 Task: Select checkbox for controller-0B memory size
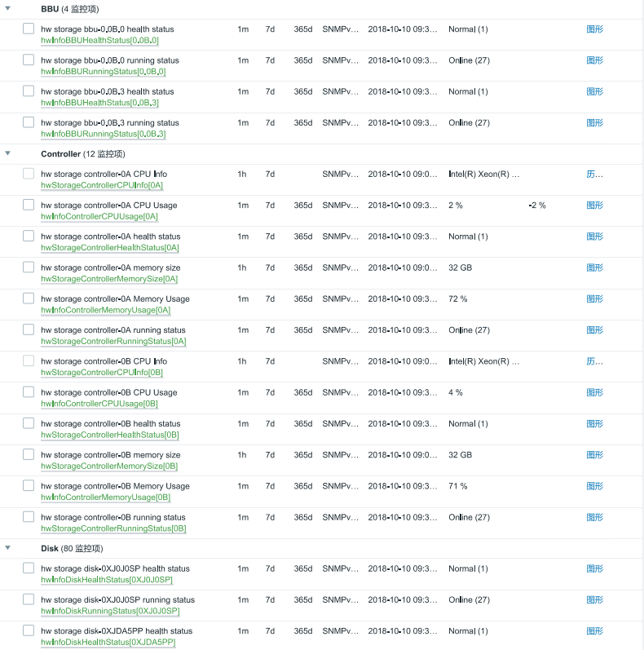29,454
